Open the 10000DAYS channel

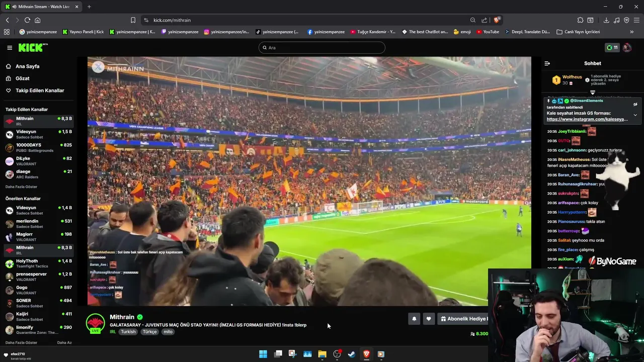pyautogui.click(x=38, y=147)
